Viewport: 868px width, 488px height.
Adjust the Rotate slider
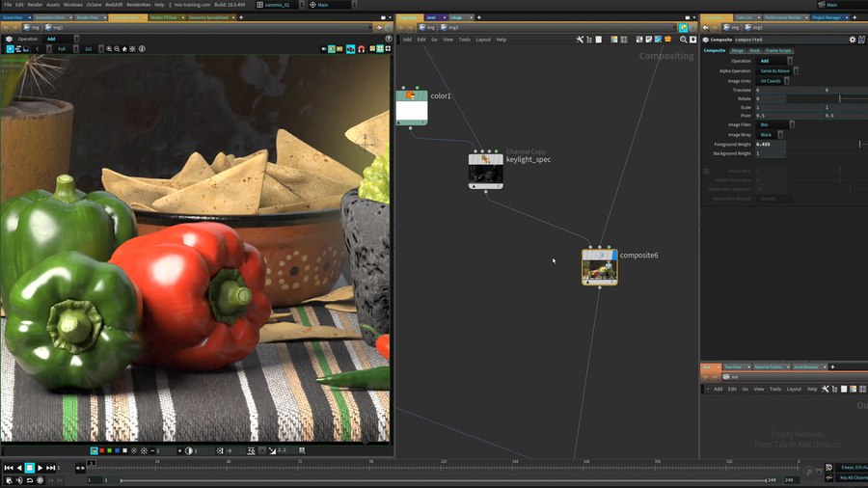[827, 98]
